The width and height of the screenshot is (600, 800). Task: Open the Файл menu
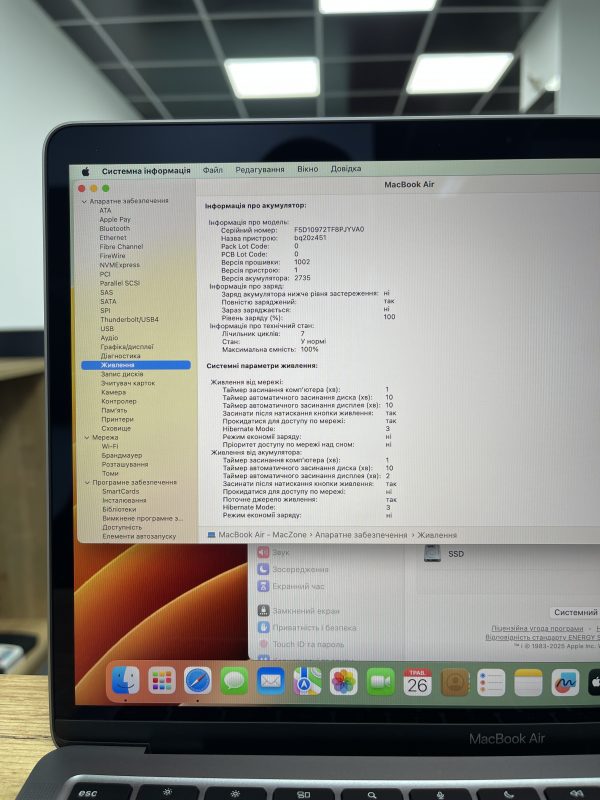(x=212, y=170)
